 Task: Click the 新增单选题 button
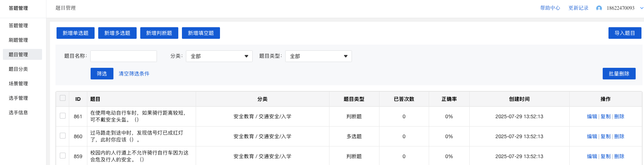(75, 33)
